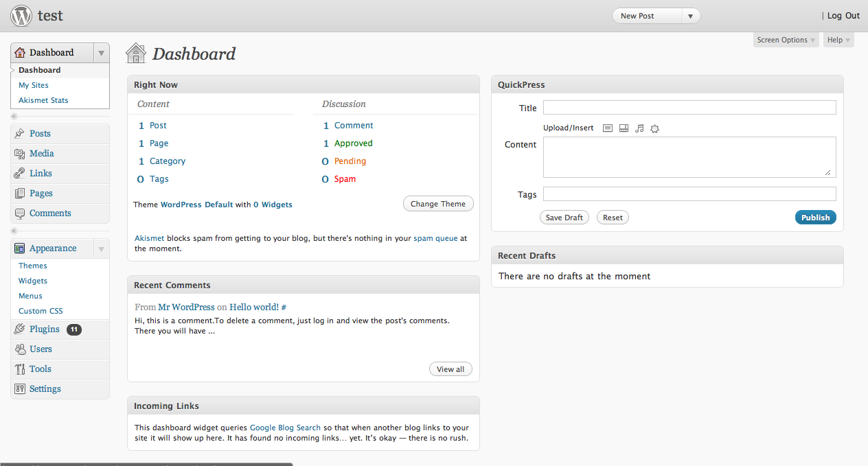868x466 pixels.
Task: Open Menus under Appearance
Action: (30, 296)
